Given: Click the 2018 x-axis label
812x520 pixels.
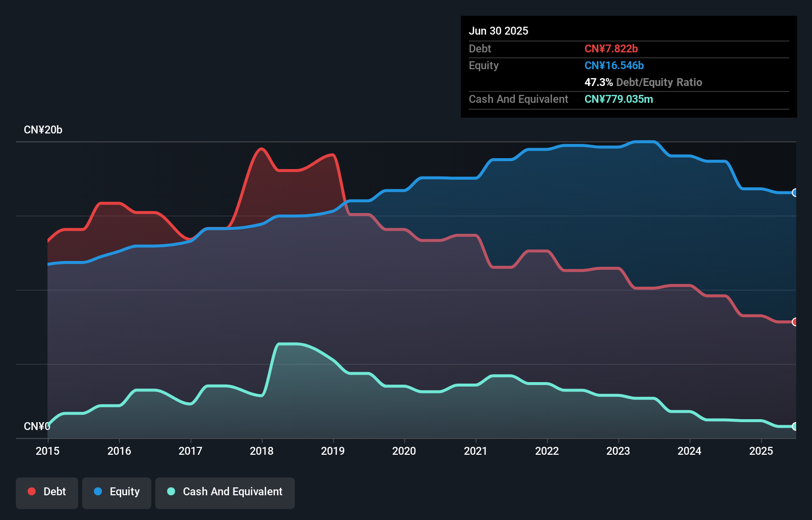Looking at the screenshot, I should [262, 451].
